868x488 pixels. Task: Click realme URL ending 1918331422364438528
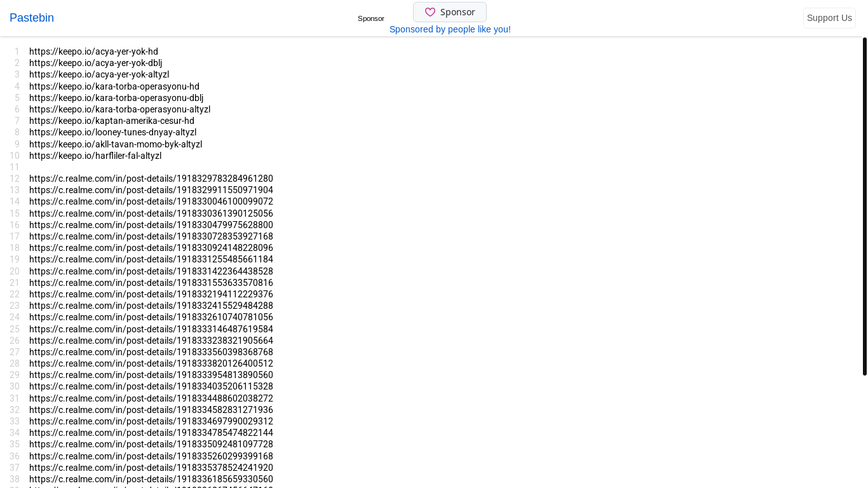pyautogui.click(x=151, y=271)
